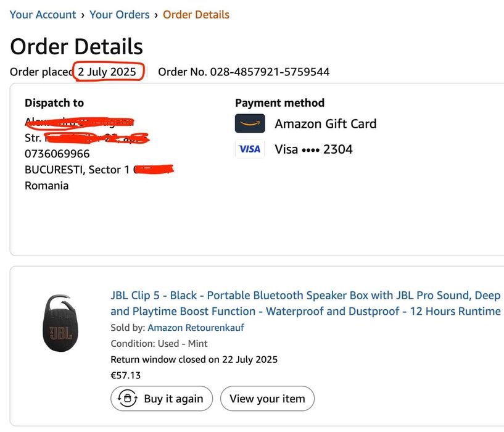Click the order number 028-4857921-5759544
This screenshot has height=432, width=504.
270,72
